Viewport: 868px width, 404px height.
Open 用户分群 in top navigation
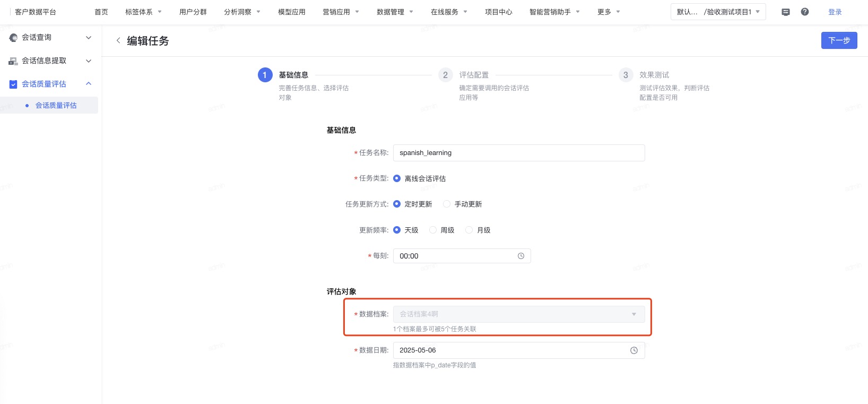pyautogui.click(x=193, y=12)
